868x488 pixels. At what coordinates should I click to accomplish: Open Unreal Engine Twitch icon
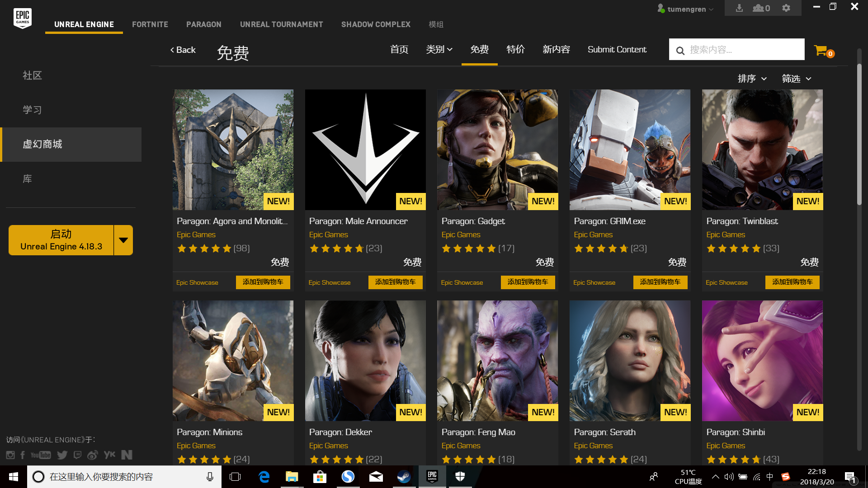78,455
